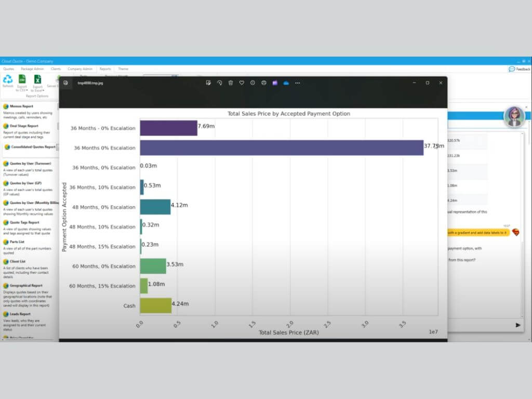Switch to the Quotes tab
The image size is (532, 399).
[x=8, y=69]
